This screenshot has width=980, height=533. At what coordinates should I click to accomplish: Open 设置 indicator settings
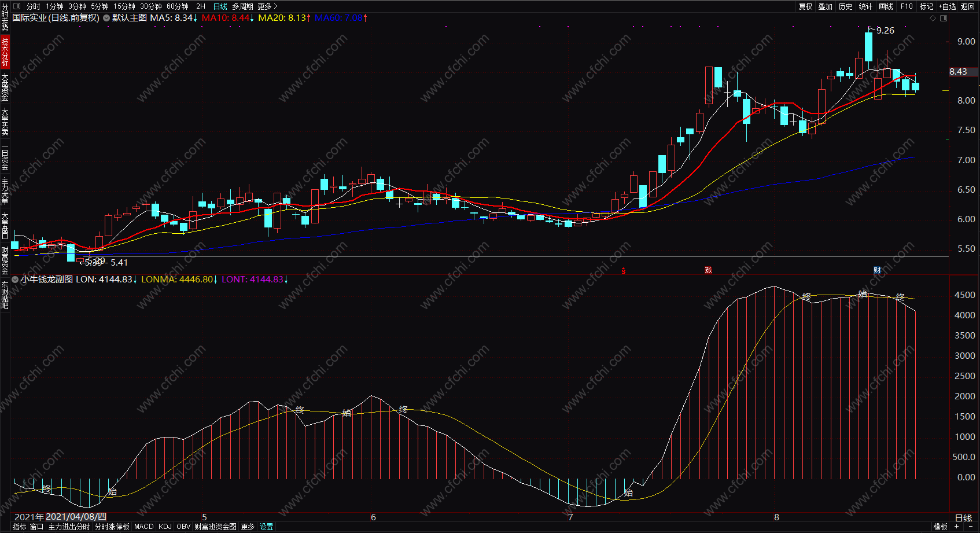[266, 527]
